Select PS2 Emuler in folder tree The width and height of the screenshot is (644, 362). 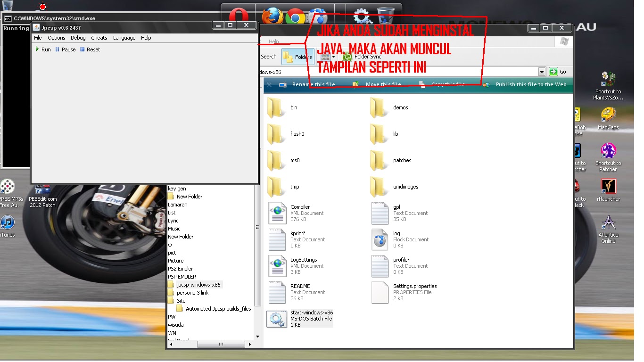point(181,269)
